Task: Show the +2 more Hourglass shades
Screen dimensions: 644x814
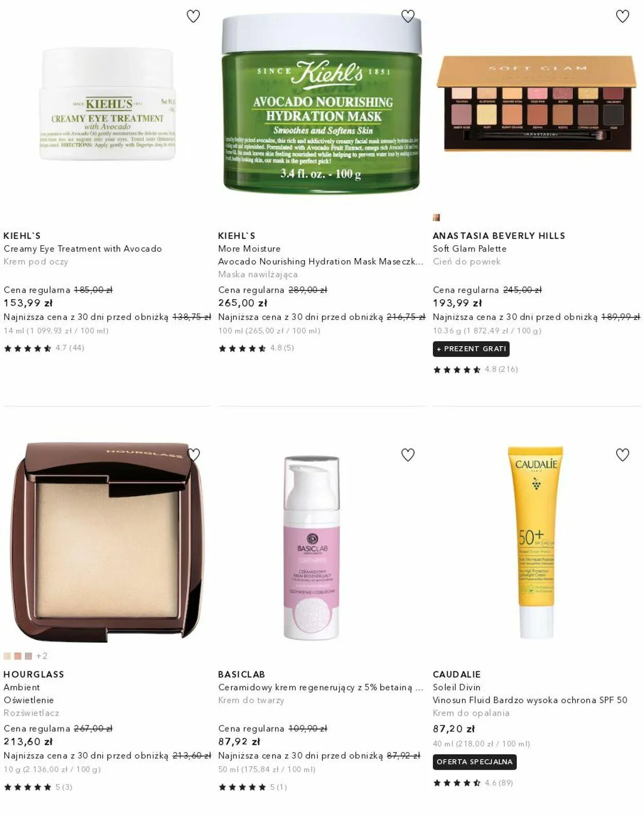Action: 42,656
